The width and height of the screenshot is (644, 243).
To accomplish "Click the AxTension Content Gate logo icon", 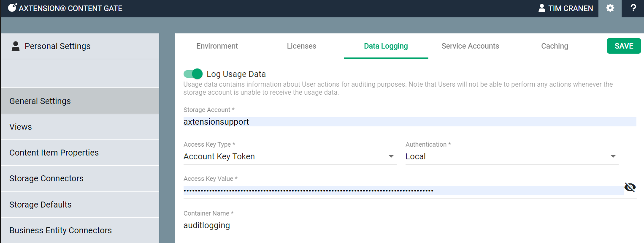I will (13, 8).
